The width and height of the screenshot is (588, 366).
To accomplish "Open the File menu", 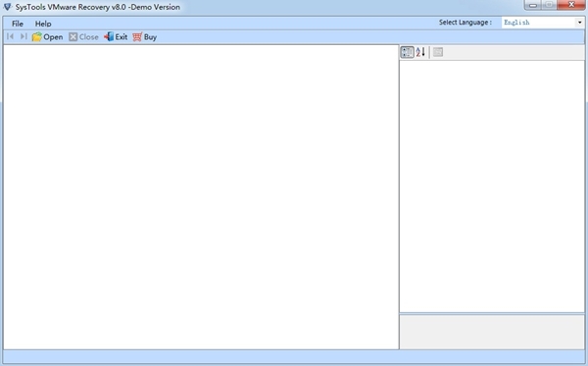I will [18, 24].
